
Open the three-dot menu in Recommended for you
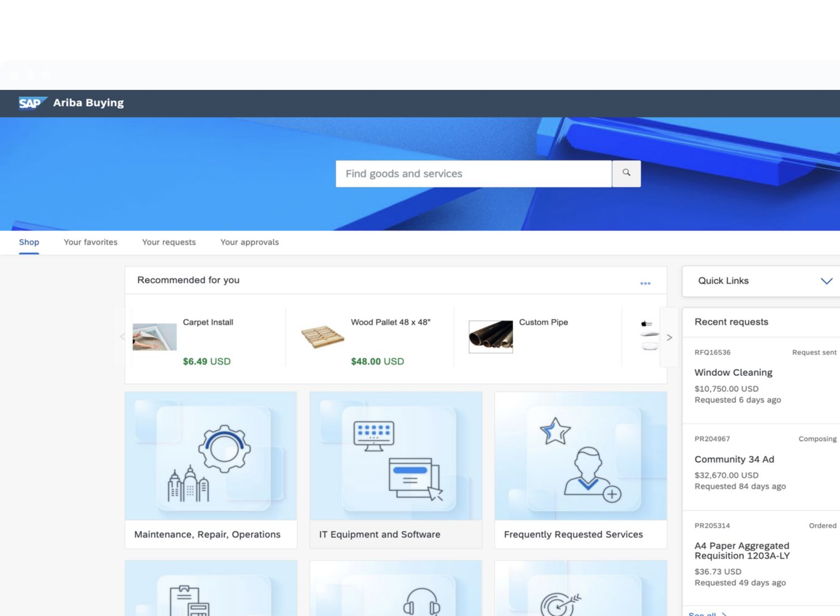[645, 283]
